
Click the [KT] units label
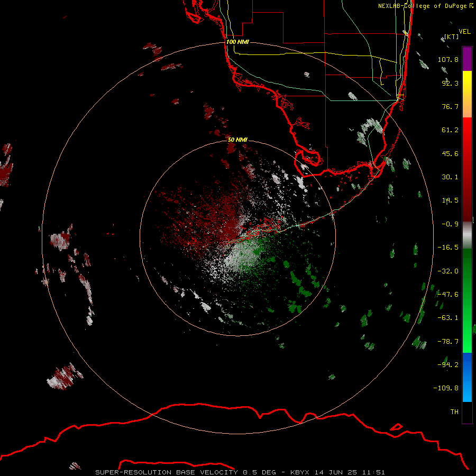(x=452, y=36)
